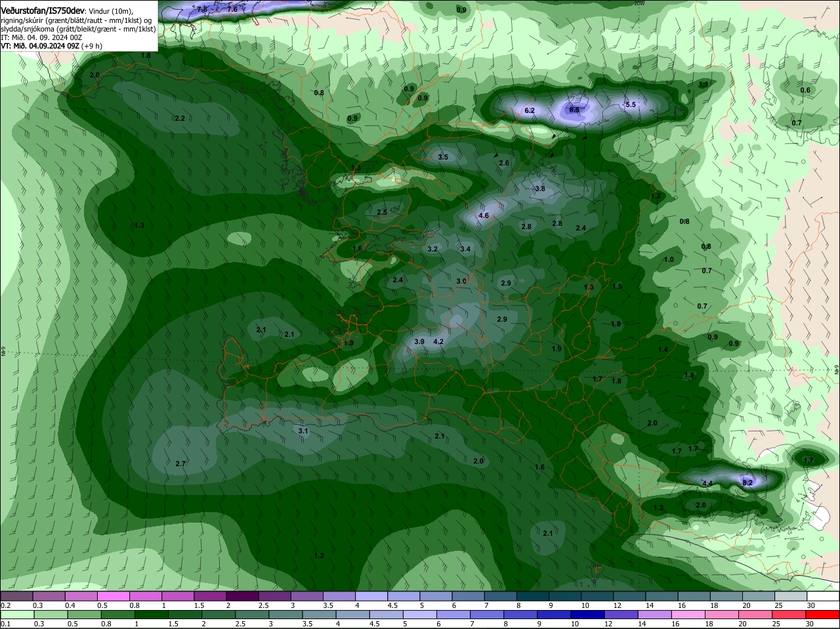
Task: Click the 'VT: Mið. 04.09.2024 09Z' valid time
Action: pos(40,46)
